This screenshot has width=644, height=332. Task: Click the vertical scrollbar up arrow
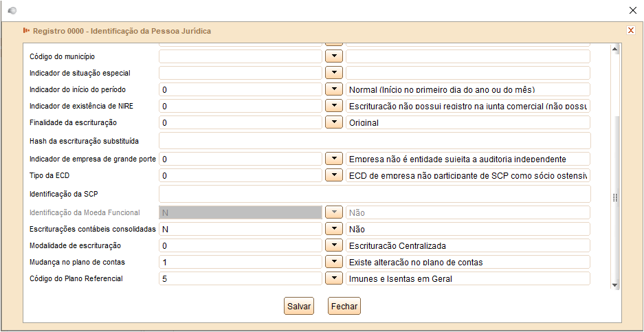coord(616,49)
